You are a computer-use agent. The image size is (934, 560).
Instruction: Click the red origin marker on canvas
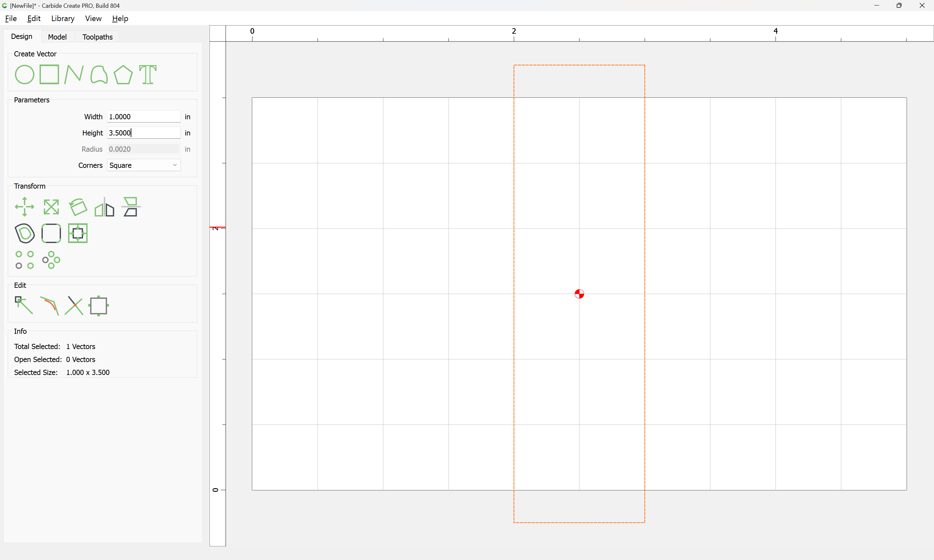point(579,294)
